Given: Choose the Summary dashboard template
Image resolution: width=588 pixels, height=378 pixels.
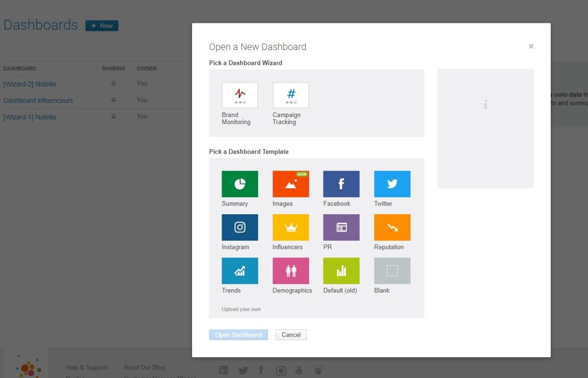Looking at the screenshot, I should pyautogui.click(x=240, y=184).
